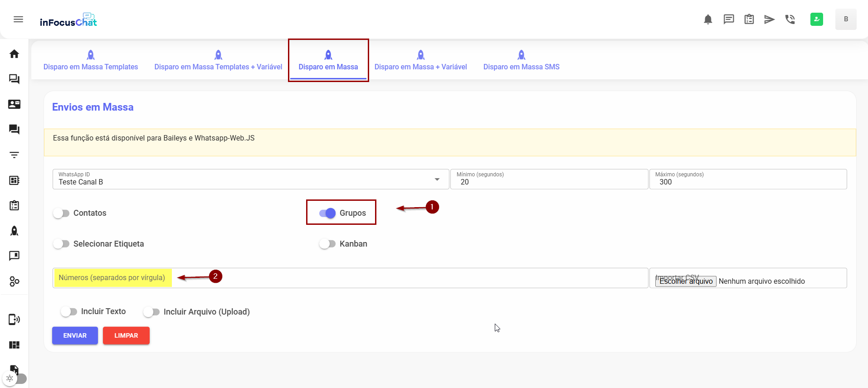The height and width of the screenshot is (388, 868).
Task: Open the rocket icon in sidebar
Action: [14, 231]
